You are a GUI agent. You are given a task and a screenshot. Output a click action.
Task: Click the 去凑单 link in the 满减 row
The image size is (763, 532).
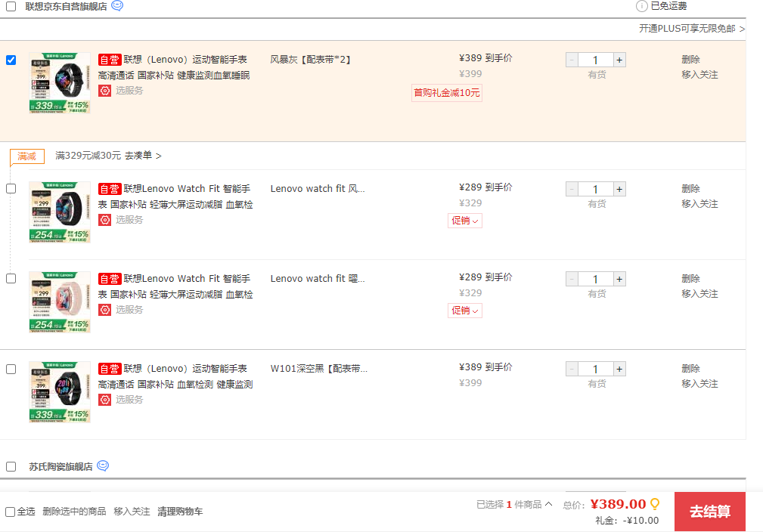click(x=142, y=156)
